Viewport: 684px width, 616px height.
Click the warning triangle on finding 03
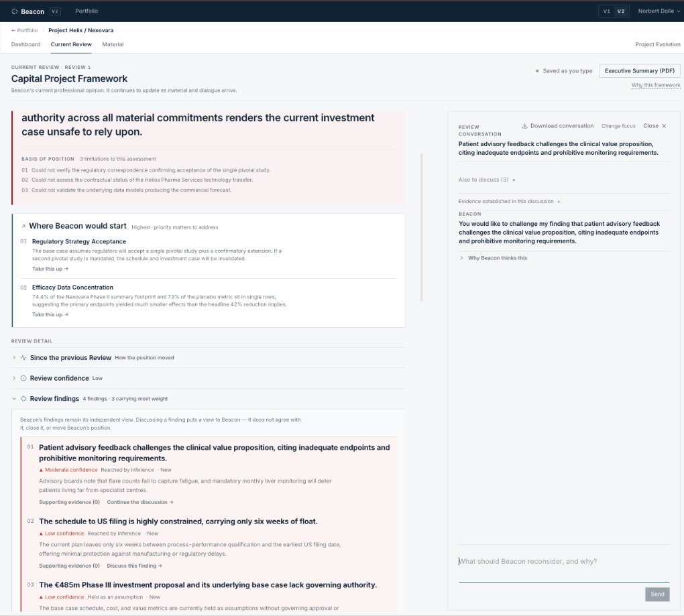tap(41, 597)
